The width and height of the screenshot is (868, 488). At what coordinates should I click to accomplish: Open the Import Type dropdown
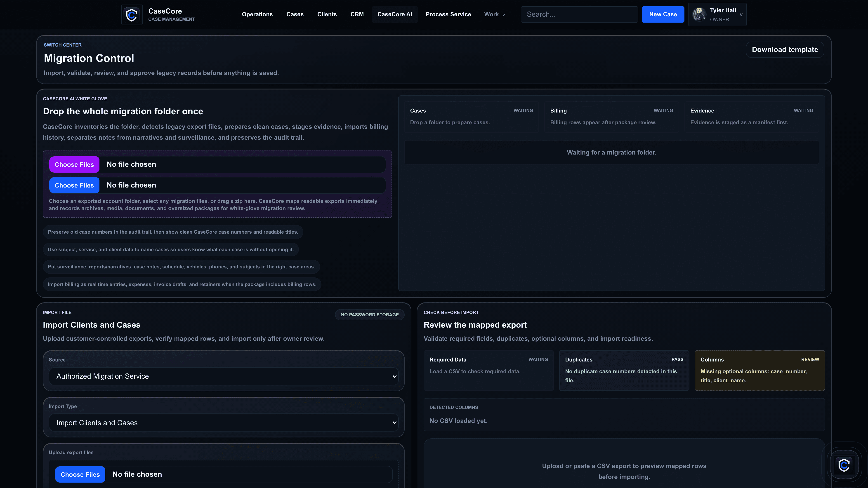[224, 423]
